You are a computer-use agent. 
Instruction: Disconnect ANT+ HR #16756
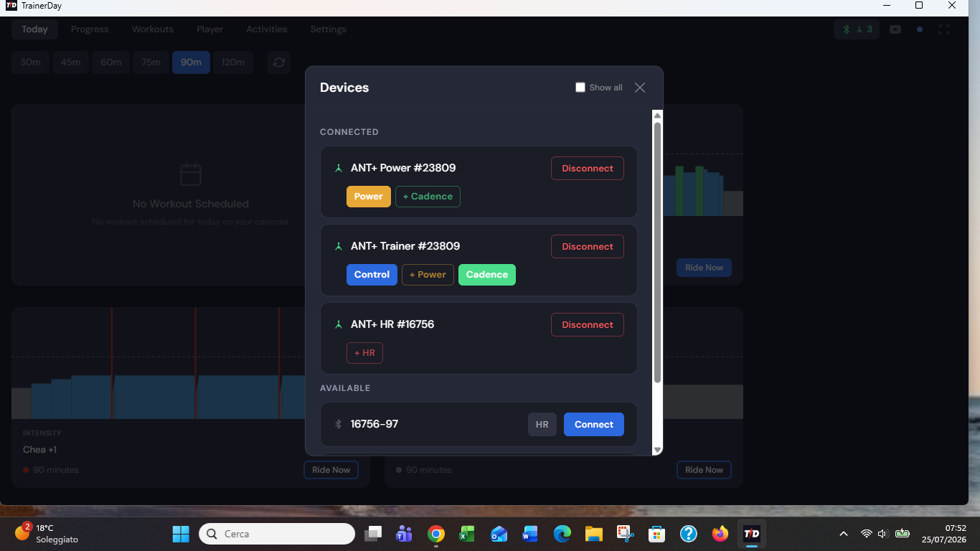pyautogui.click(x=588, y=325)
